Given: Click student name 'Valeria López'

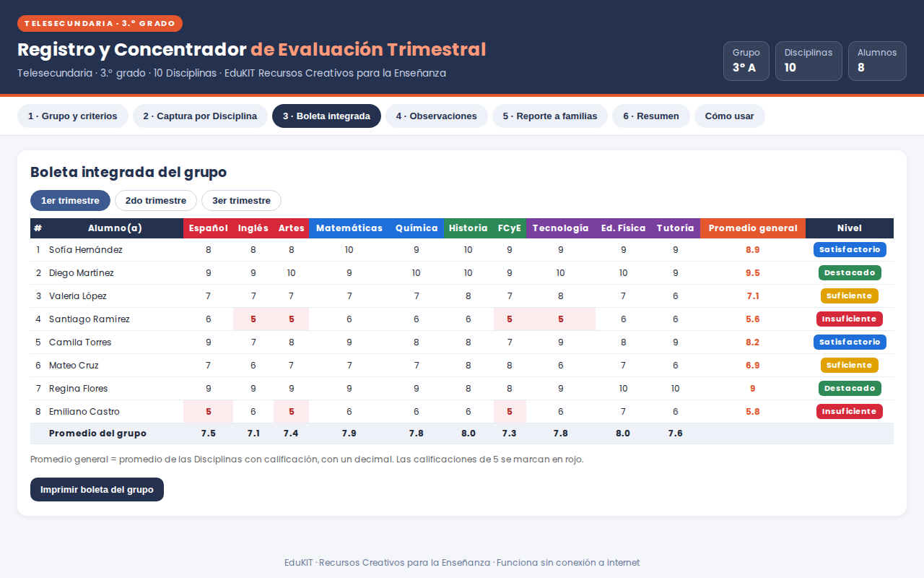Looking at the screenshot, I should pos(78,296).
